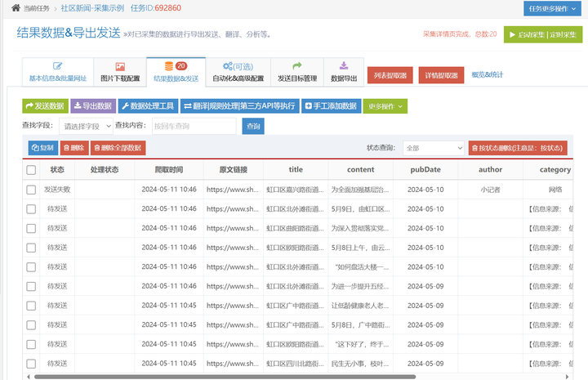Screen dimensions: 588x380
Task: Click the red 列表提取器 button
Action: tap(390, 75)
